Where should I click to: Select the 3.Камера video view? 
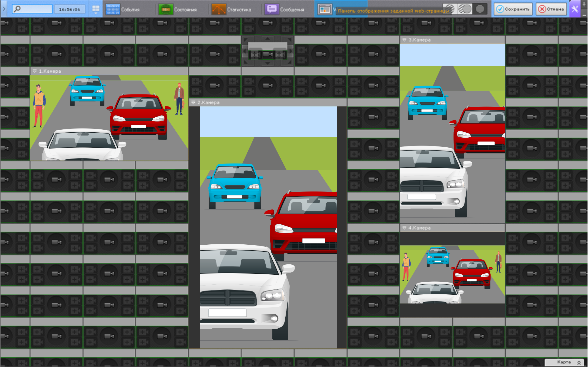pyautogui.click(x=452, y=134)
